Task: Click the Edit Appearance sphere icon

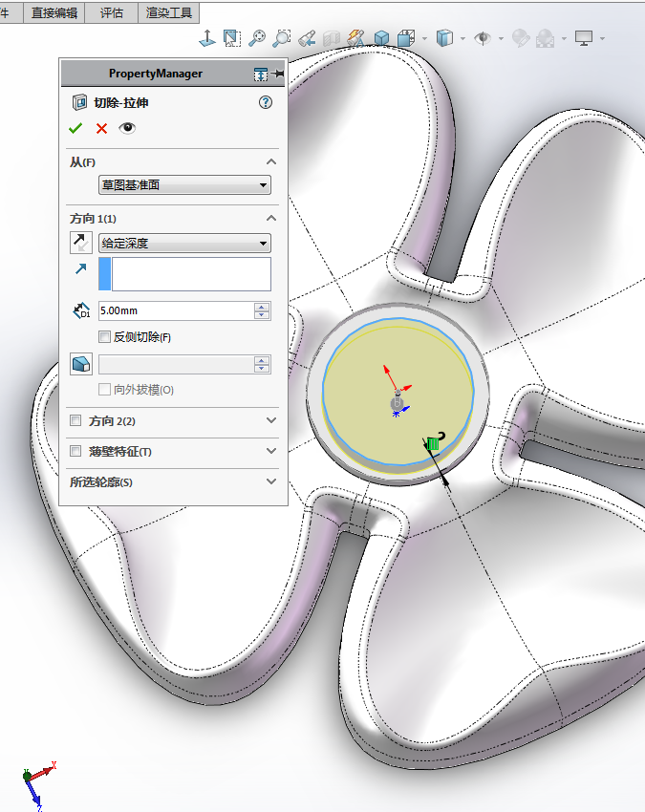Action: pyautogui.click(x=520, y=38)
